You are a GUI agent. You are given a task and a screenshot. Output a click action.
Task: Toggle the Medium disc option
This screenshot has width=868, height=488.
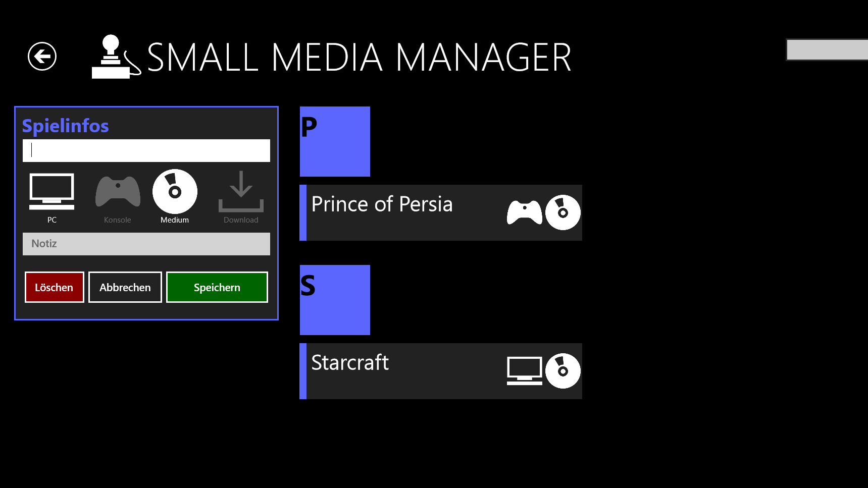175,197
